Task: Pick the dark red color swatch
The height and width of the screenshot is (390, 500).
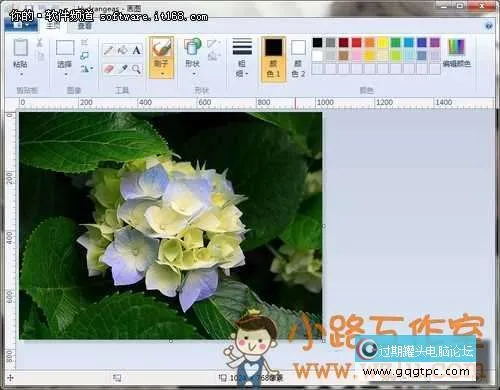Action: (x=343, y=43)
